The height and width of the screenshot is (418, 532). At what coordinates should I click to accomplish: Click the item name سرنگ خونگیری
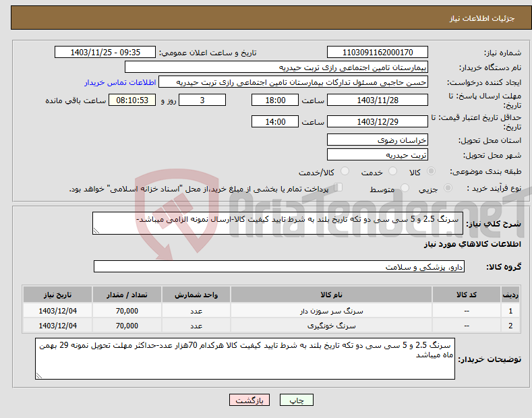(331, 326)
